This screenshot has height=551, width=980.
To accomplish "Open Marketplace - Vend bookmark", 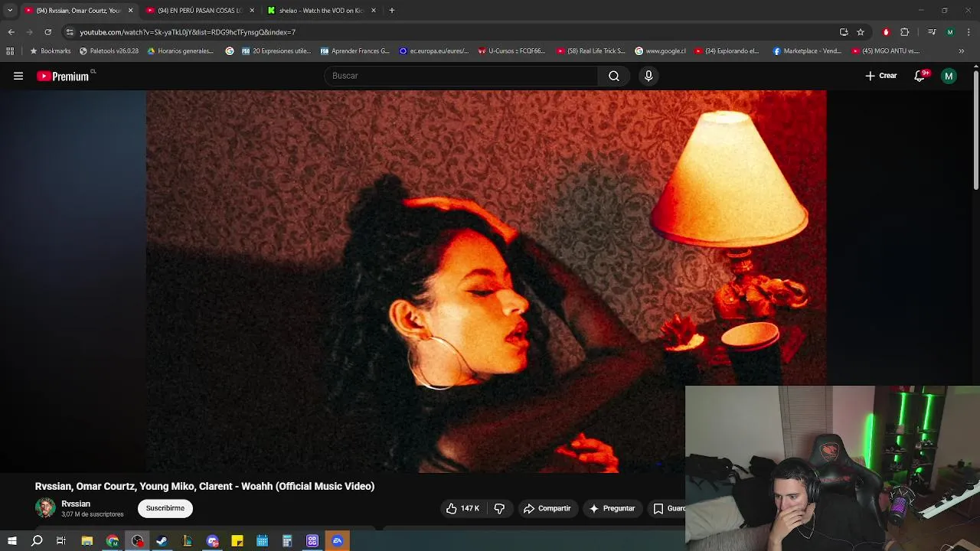I will pyautogui.click(x=808, y=51).
